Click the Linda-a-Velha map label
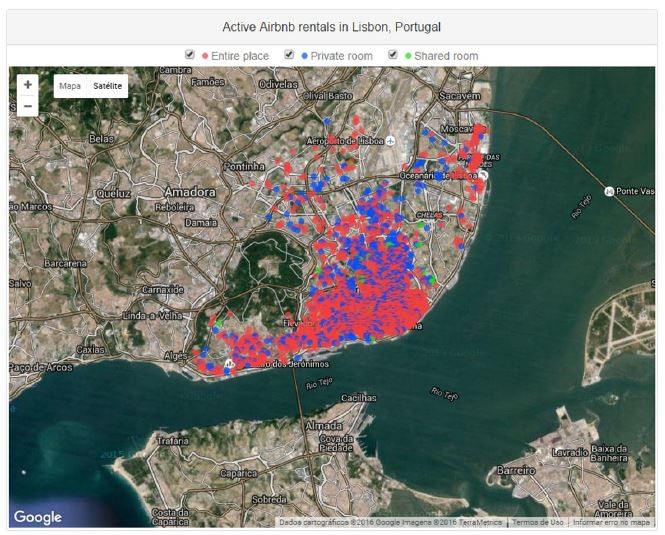The image size is (665, 535). 153,316
